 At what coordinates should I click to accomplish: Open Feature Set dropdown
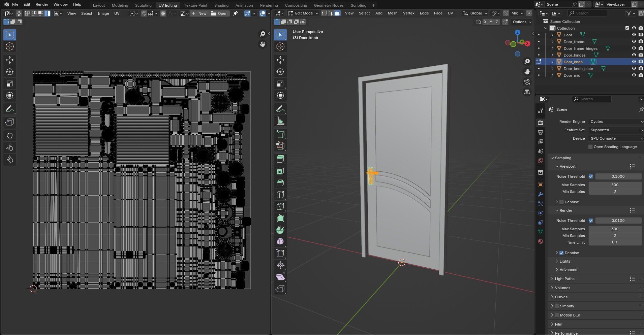[616, 130]
